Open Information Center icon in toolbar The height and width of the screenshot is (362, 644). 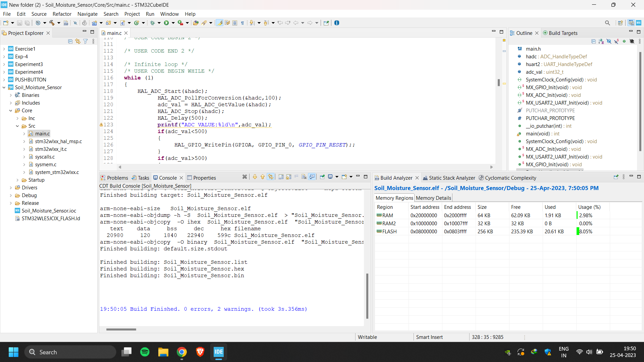click(337, 23)
